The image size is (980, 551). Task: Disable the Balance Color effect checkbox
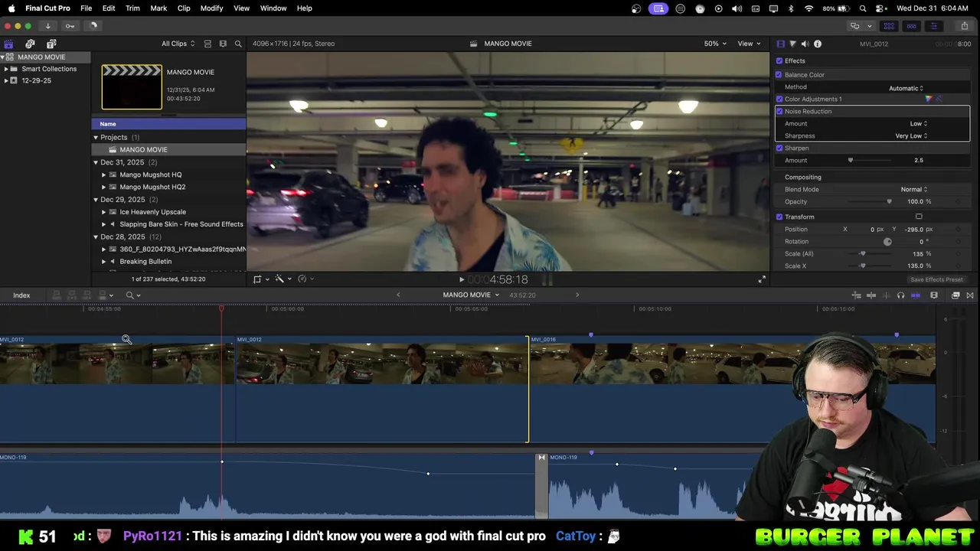[779, 75]
